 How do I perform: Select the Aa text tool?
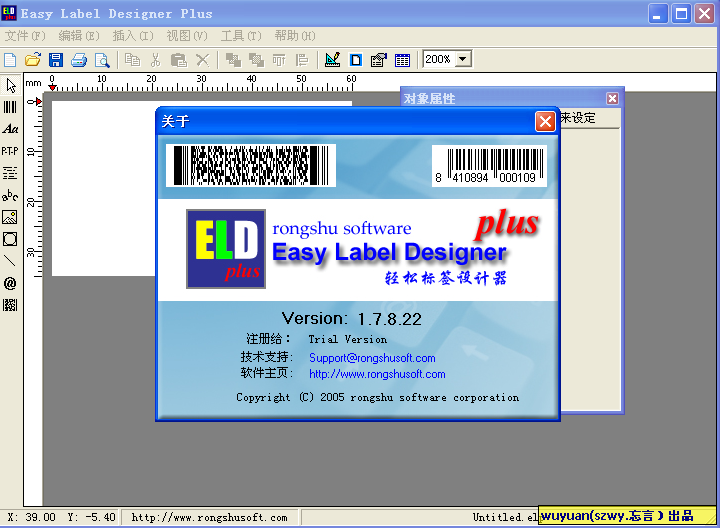pos(10,129)
